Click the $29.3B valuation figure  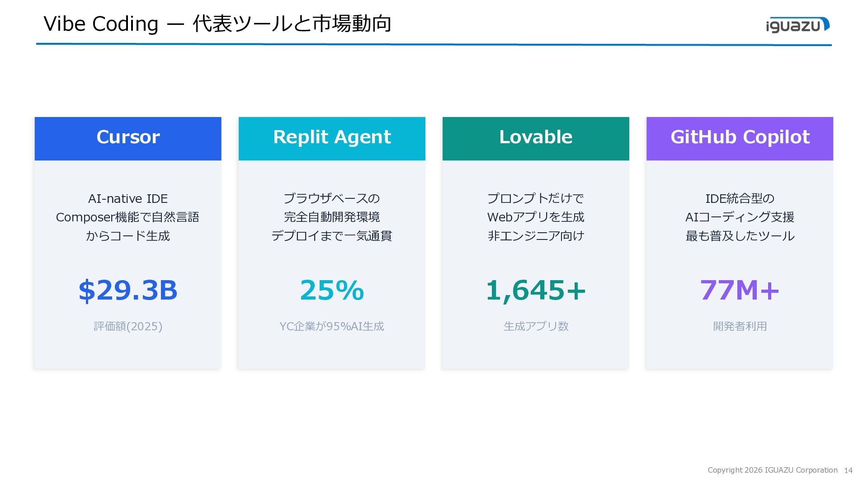click(x=128, y=290)
